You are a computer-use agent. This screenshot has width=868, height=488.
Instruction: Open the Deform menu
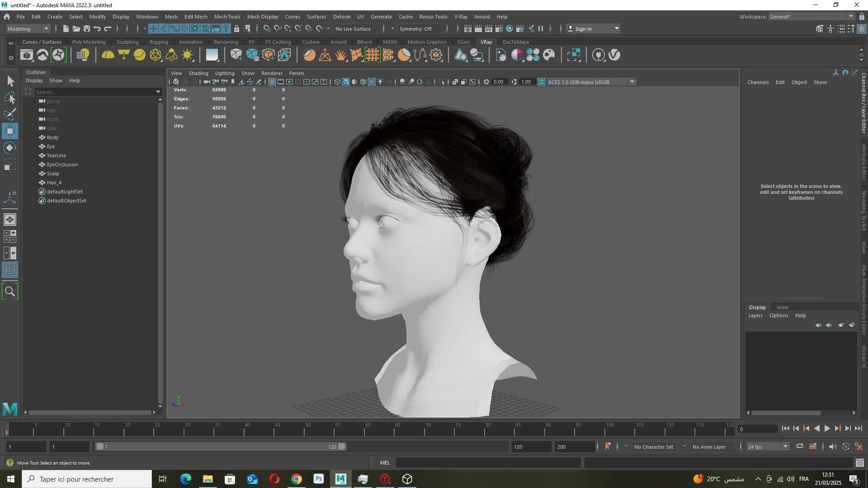pos(341,17)
